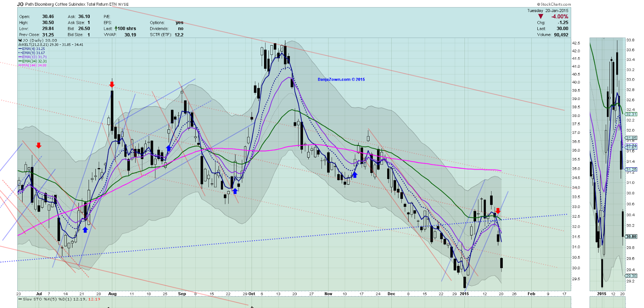Click the Oct label on the date axis
The height and width of the screenshot is (308, 644).
click(x=252, y=294)
